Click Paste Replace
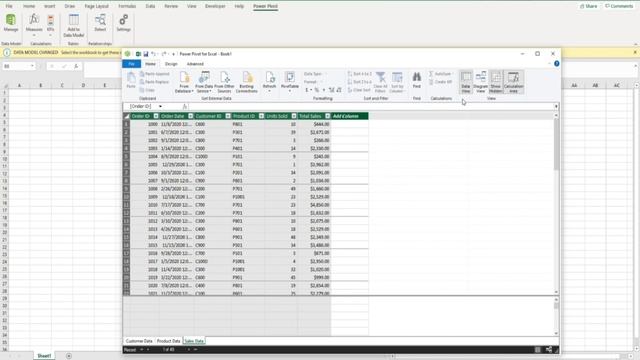Viewport: 640px width, 360px height. [x=154, y=82]
